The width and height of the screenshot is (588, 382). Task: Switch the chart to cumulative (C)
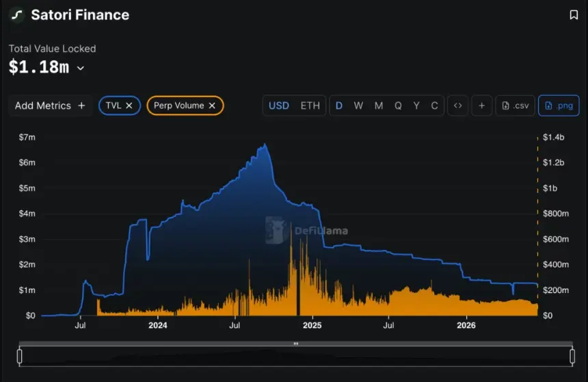coord(434,105)
